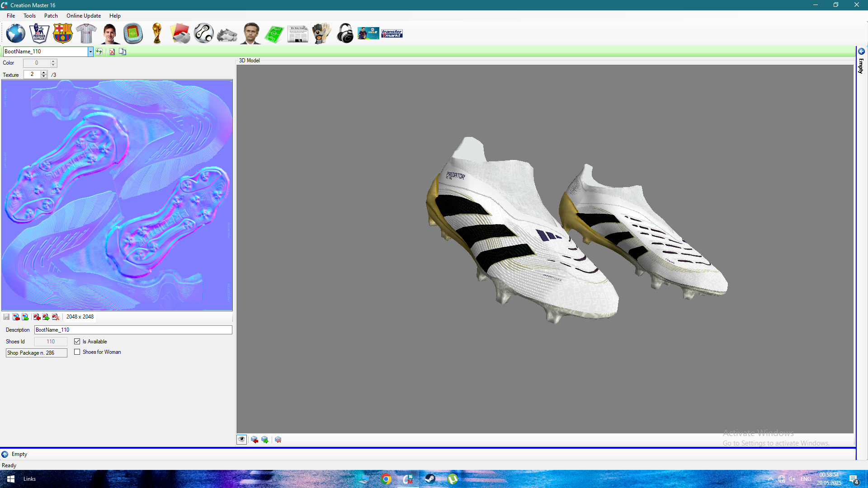Open the stadium editor icon
This screenshot has height=488, width=868.
tap(133, 34)
